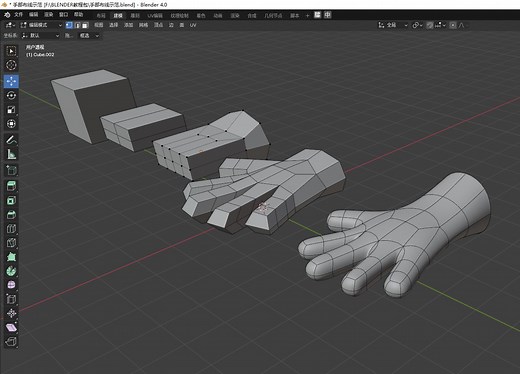The image size is (520, 374).
Task: Click the add-on icon left of 中
Action: pyautogui.click(x=317, y=15)
